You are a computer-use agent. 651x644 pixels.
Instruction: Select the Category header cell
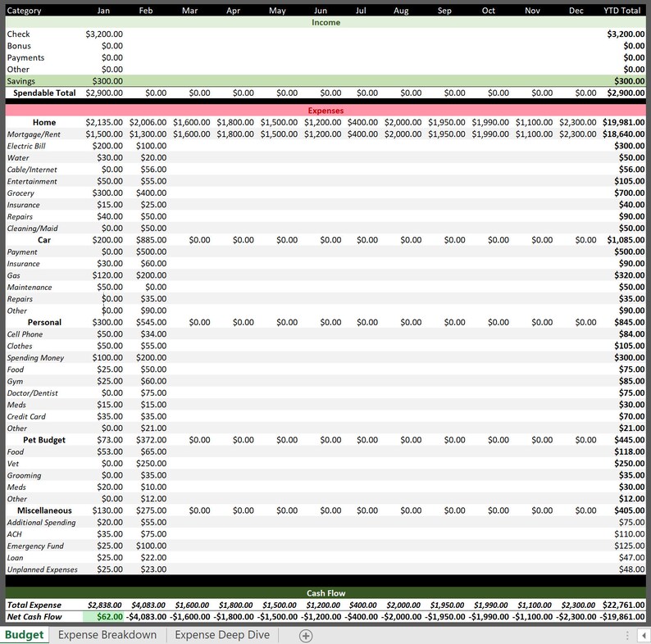[24, 11]
